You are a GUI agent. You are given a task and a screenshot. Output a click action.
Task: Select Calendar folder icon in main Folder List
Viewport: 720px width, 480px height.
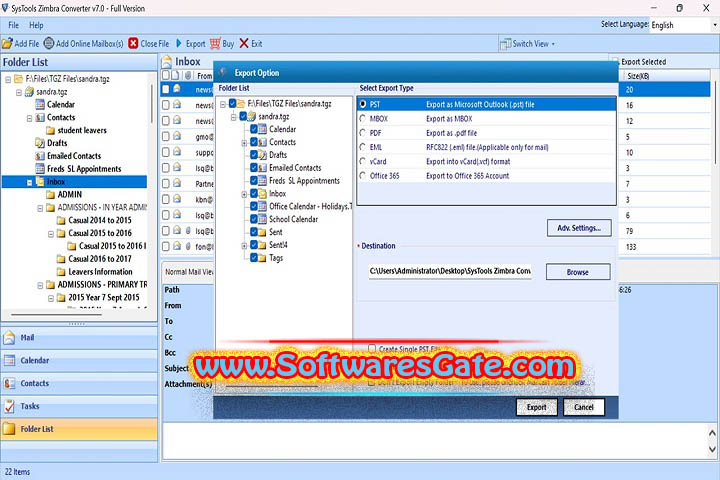40,104
